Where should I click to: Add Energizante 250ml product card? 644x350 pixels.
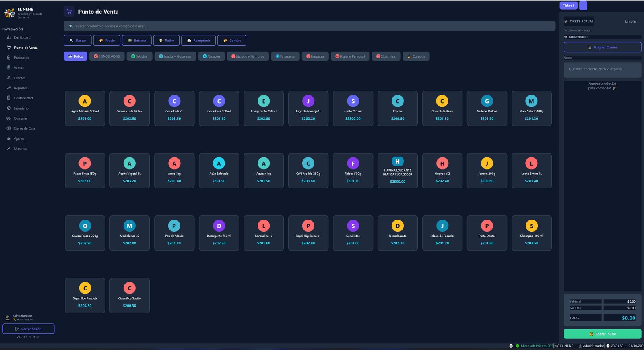[x=264, y=108]
